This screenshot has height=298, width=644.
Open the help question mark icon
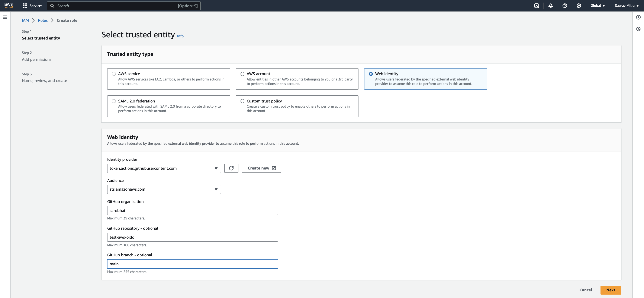[564, 6]
